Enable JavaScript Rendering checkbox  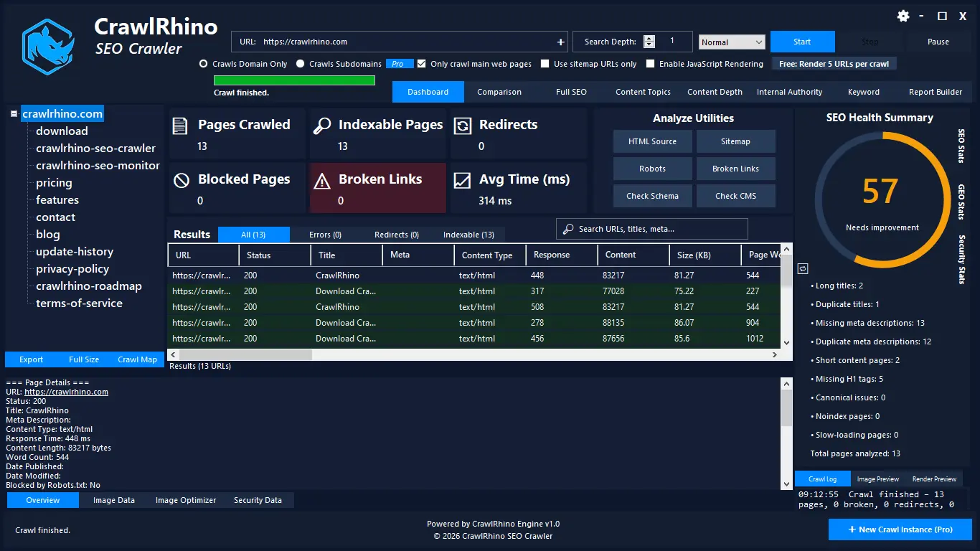pyautogui.click(x=651, y=64)
